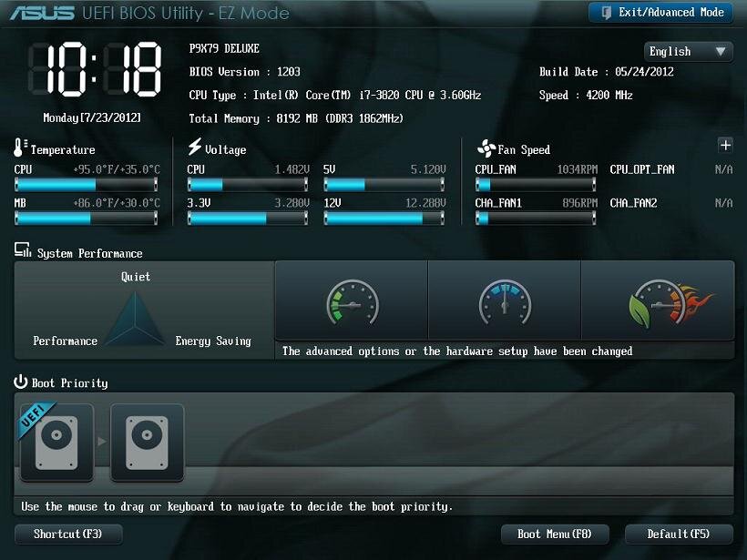Click the 1034RPM CPU_FAN value
Screen dimensions: 747x560
coord(578,169)
